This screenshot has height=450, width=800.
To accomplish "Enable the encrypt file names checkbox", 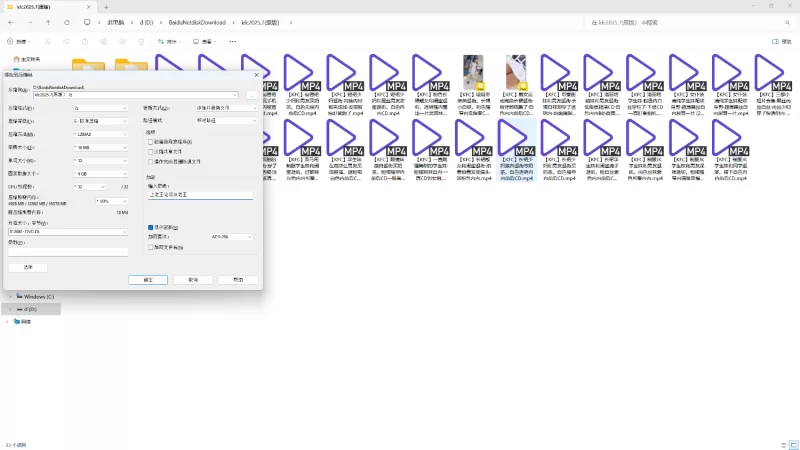I will tap(150, 246).
